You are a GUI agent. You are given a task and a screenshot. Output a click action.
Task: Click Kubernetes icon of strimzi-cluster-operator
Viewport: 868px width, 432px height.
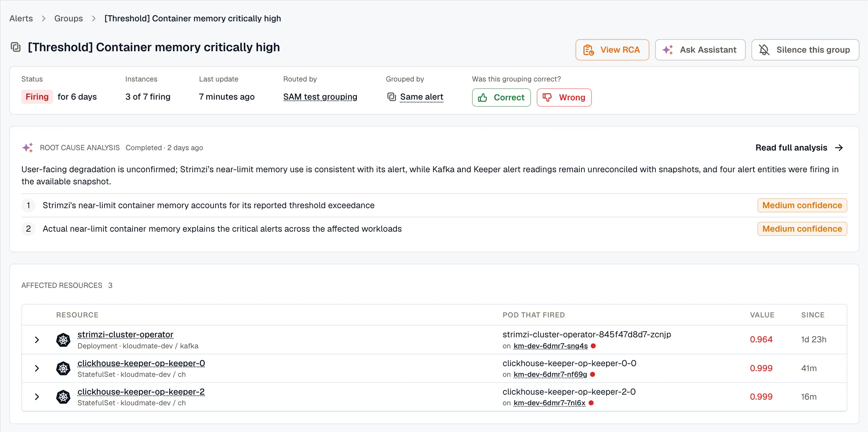pos(63,340)
